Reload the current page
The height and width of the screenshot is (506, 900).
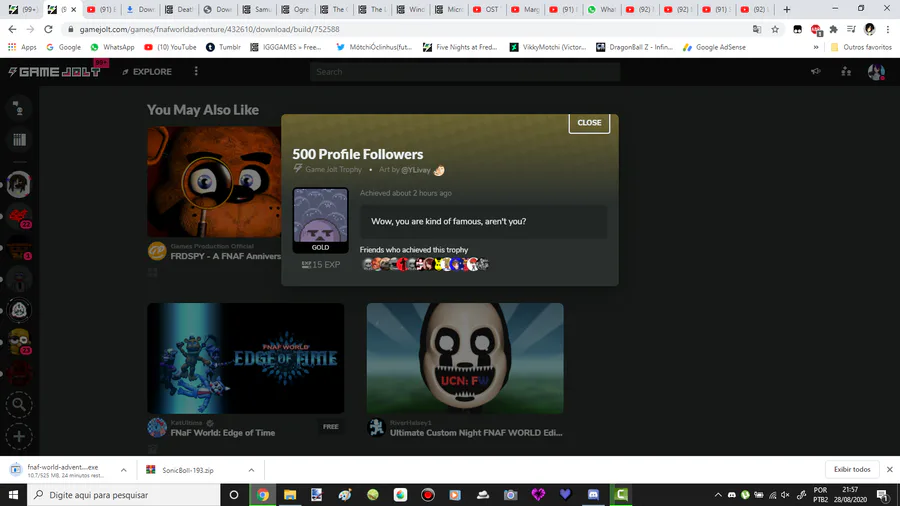48,29
